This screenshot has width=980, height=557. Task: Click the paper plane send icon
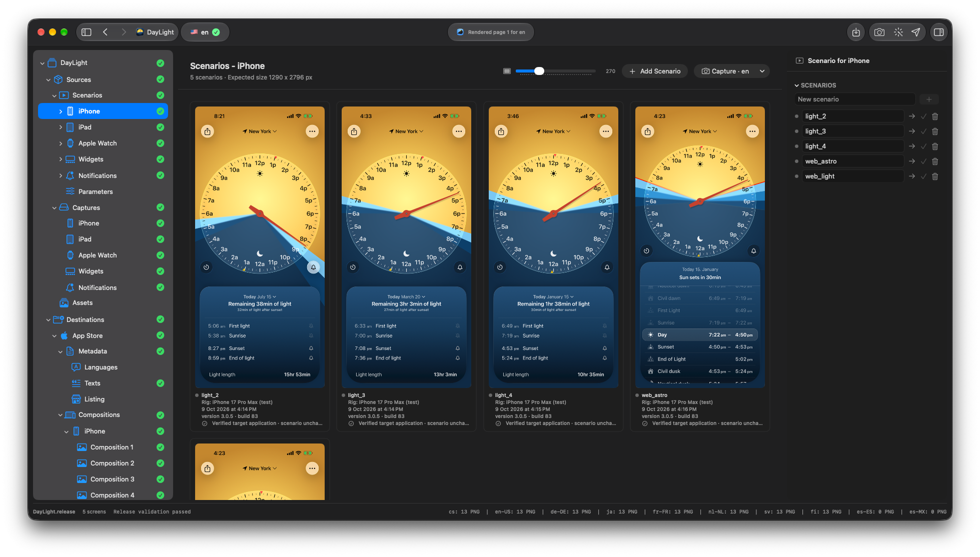[915, 32]
